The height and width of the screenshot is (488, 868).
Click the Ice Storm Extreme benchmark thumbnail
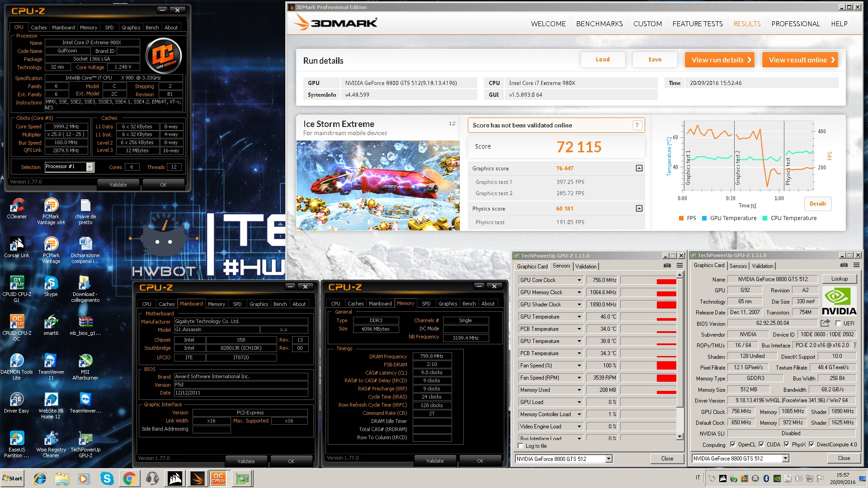coord(378,185)
